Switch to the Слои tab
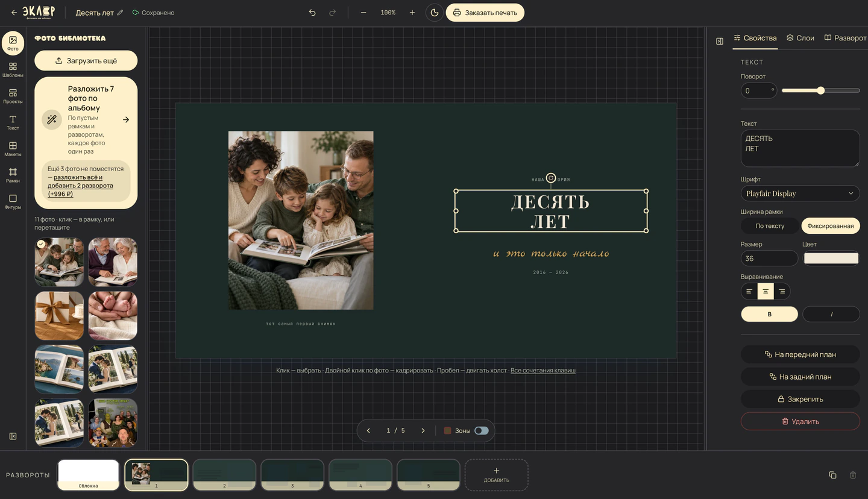This screenshot has height=499, width=868. pyautogui.click(x=800, y=38)
